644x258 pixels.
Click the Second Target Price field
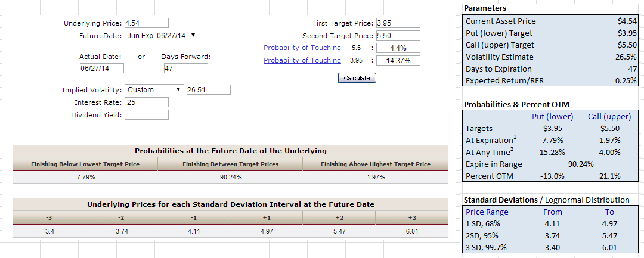click(x=398, y=36)
